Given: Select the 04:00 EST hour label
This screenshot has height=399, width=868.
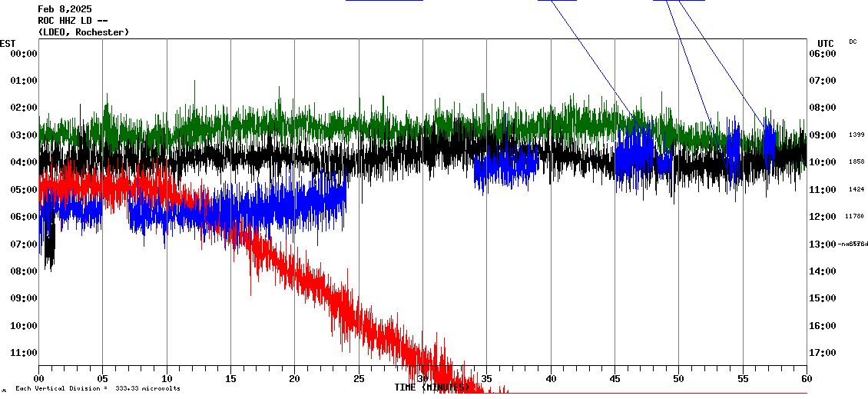Looking at the screenshot, I should (x=23, y=162).
